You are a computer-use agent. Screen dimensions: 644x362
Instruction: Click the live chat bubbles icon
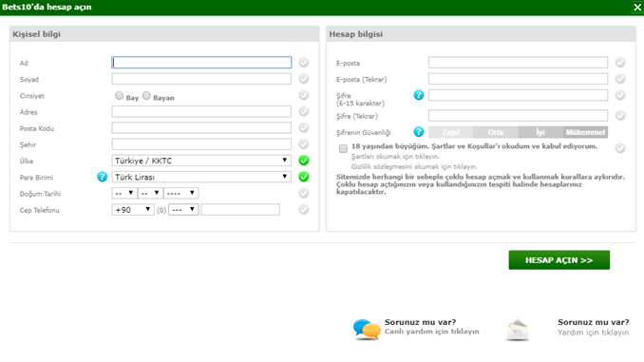pyautogui.click(x=367, y=330)
